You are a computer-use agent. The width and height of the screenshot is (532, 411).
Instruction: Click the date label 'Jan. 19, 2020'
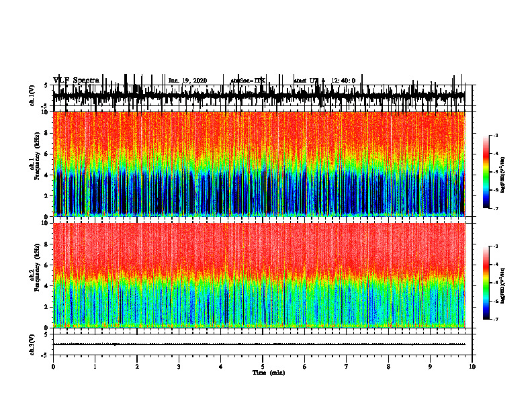pyautogui.click(x=187, y=81)
